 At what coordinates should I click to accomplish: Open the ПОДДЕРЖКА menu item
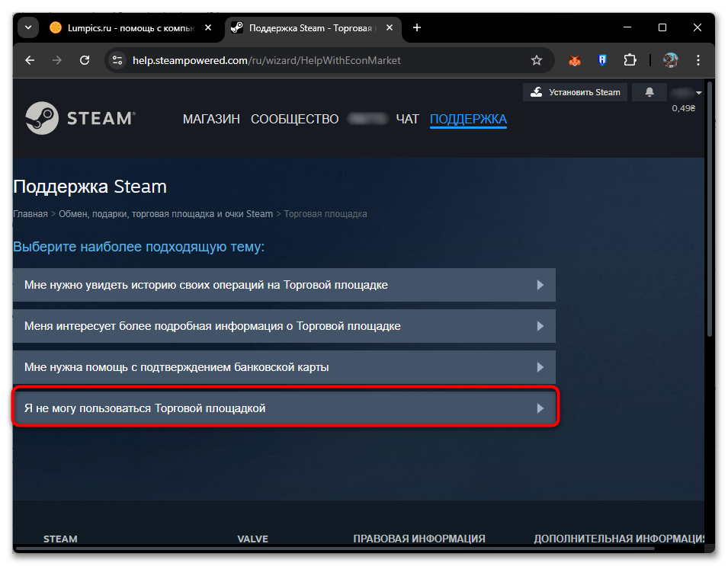(x=468, y=120)
